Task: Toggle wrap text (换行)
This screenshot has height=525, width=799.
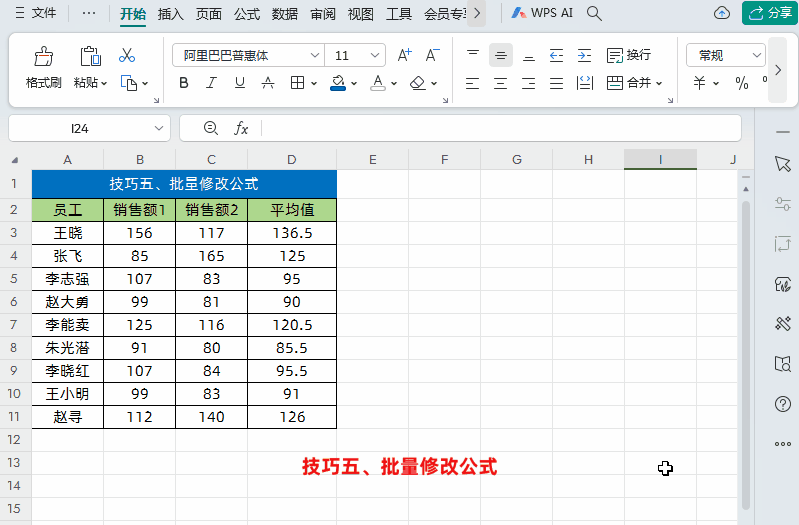Action: click(x=628, y=55)
